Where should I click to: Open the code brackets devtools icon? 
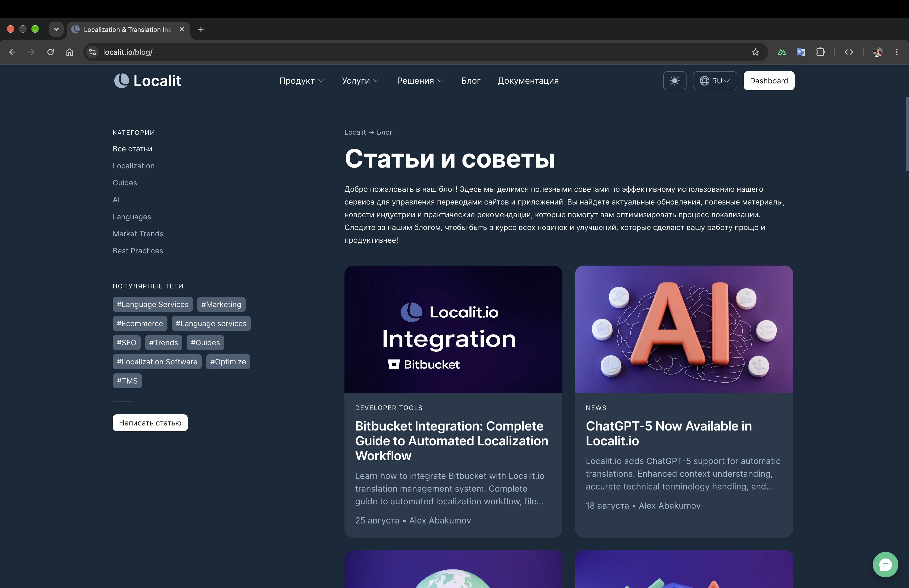pos(849,52)
